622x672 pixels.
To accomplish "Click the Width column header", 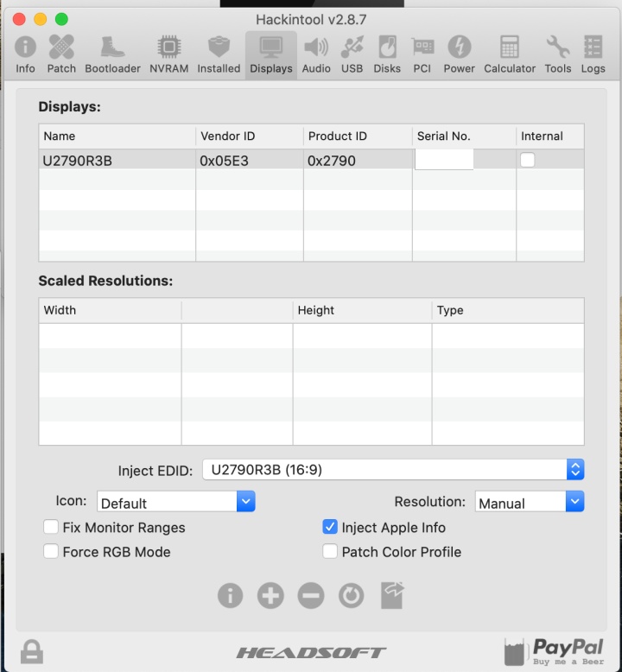I will pyautogui.click(x=111, y=310).
